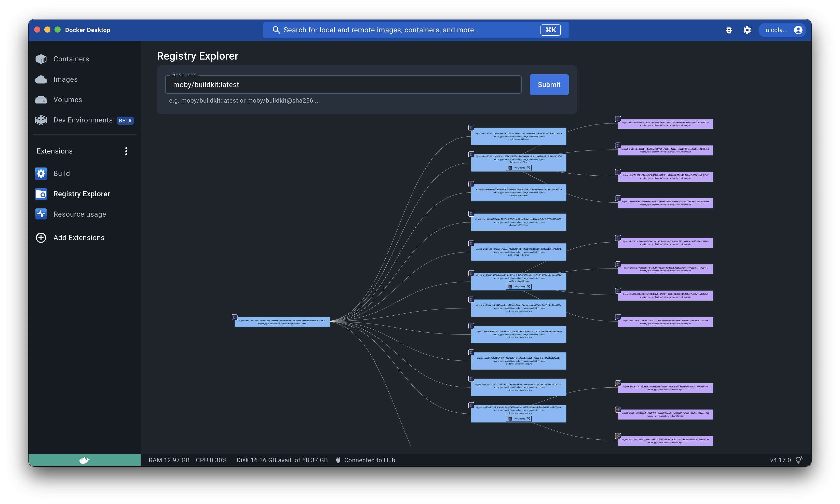The height and width of the screenshot is (504, 840).
Task: Click icon on the amd64 linux manifest node
Action: pyautogui.click(x=471, y=128)
